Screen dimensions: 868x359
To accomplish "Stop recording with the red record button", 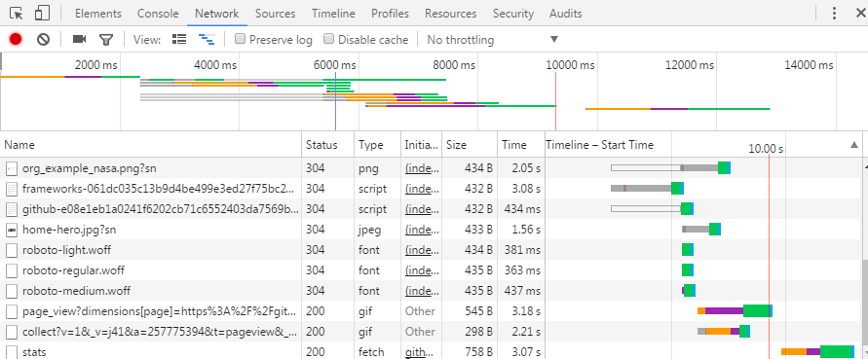I will coord(16,39).
